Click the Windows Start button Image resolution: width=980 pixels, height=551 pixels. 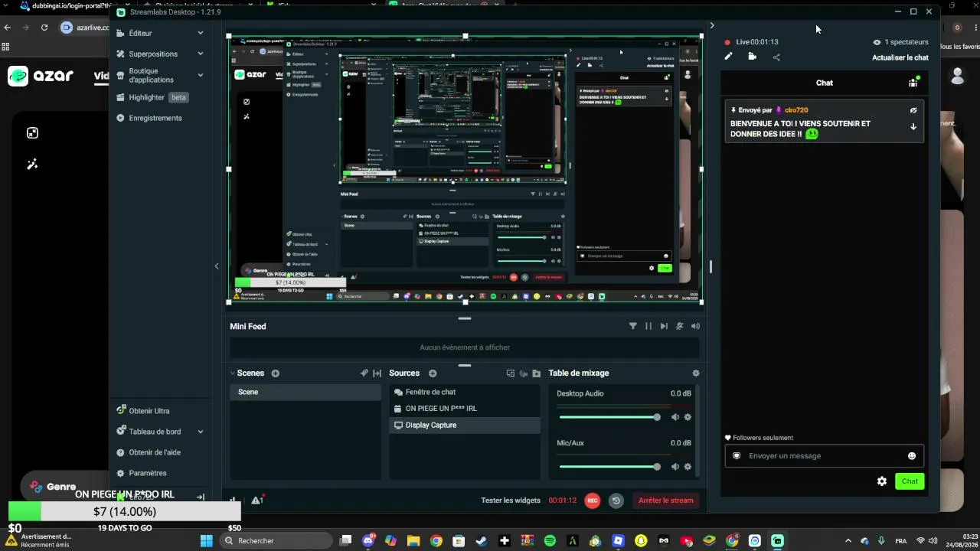pyautogui.click(x=206, y=541)
